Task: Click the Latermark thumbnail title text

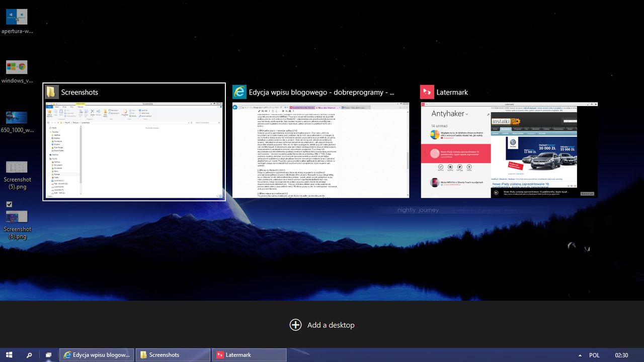Action: [x=452, y=93]
